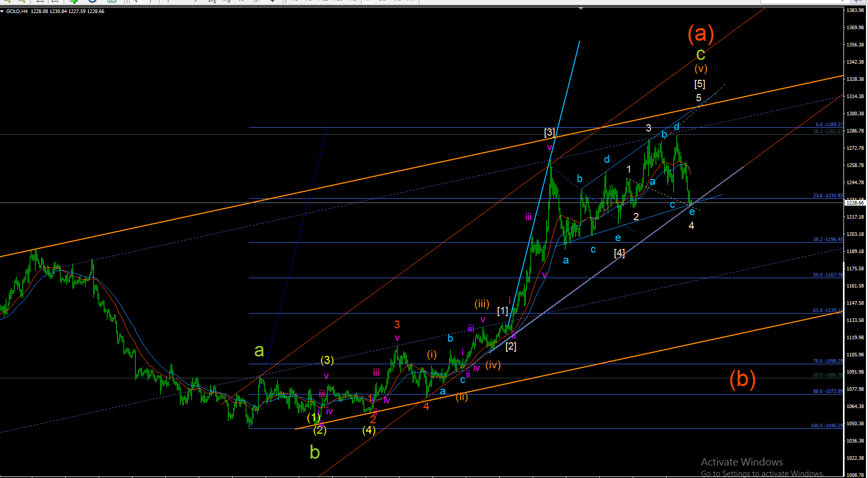Click the orange (ii) wave label
Screen dimensions: 868x478
pyautogui.click(x=462, y=397)
